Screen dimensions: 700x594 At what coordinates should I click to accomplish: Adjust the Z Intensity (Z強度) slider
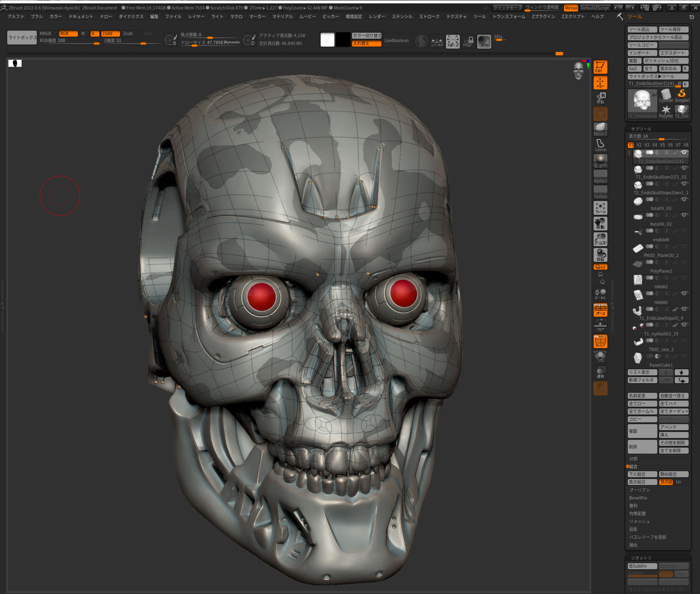pos(132,41)
